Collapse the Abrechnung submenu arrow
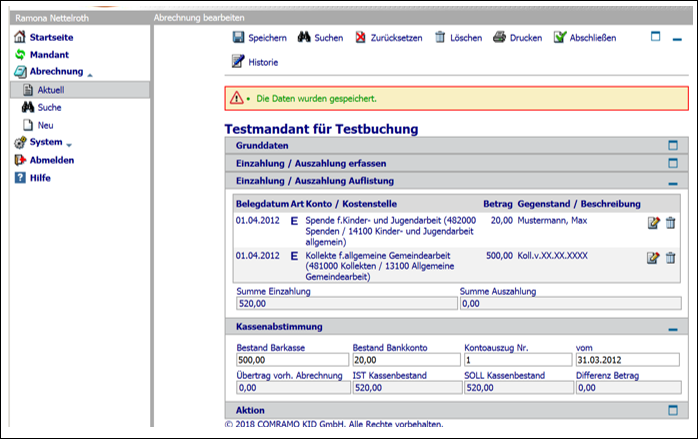 pyautogui.click(x=90, y=75)
